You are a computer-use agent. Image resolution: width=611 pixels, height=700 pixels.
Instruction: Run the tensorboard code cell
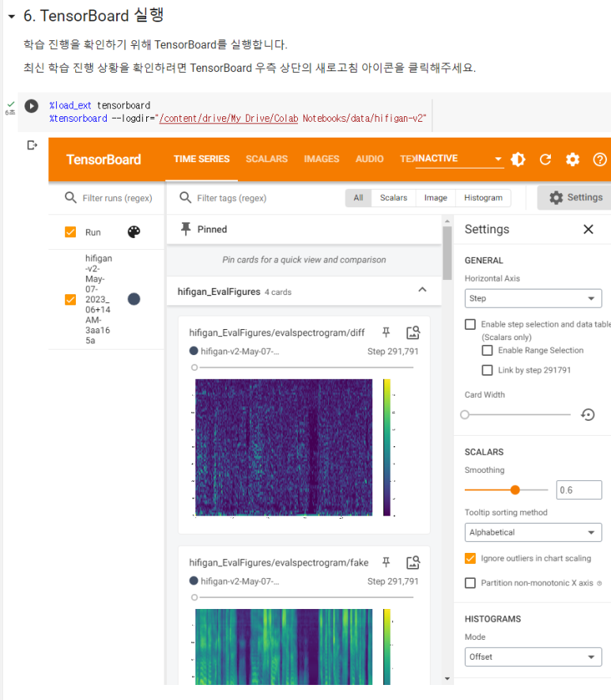(31, 106)
